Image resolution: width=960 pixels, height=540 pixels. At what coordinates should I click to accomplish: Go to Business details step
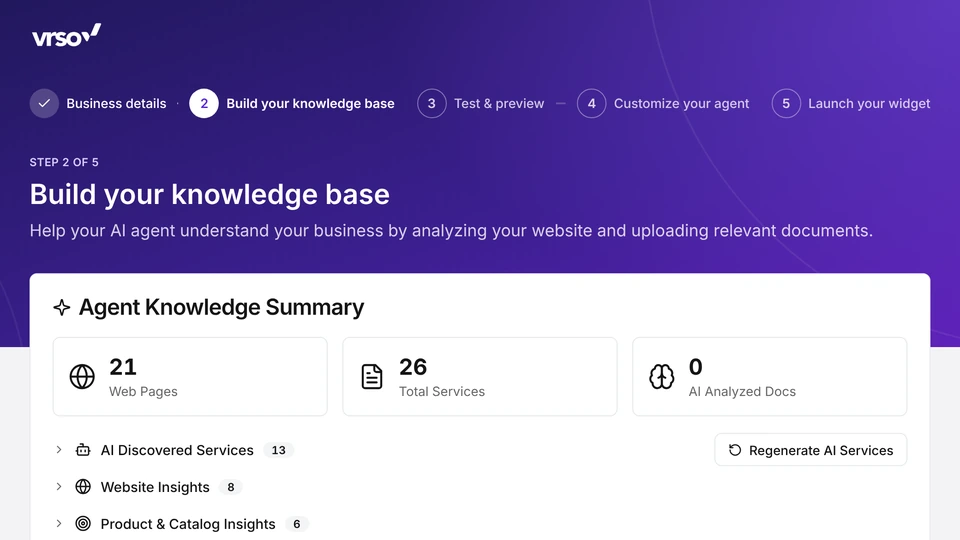pos(116,103)
